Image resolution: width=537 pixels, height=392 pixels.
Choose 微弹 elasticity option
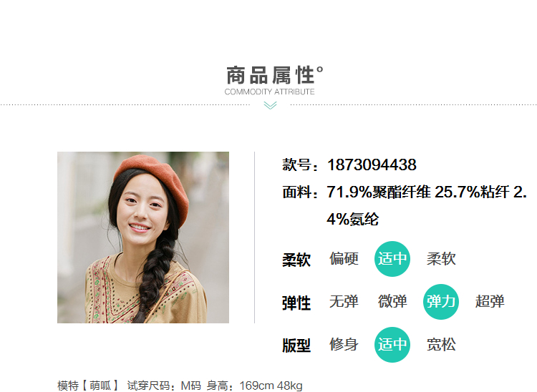tap(392, 301)
